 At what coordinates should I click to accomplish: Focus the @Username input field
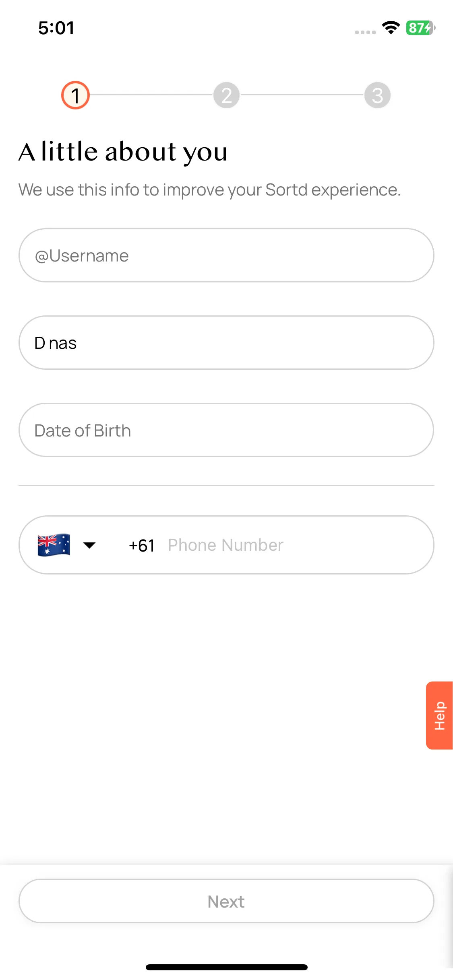pos(226,255)
